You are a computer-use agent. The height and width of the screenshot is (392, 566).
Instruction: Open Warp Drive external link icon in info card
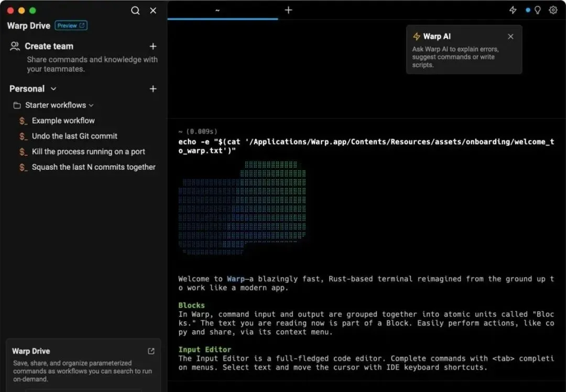[151, 351]
